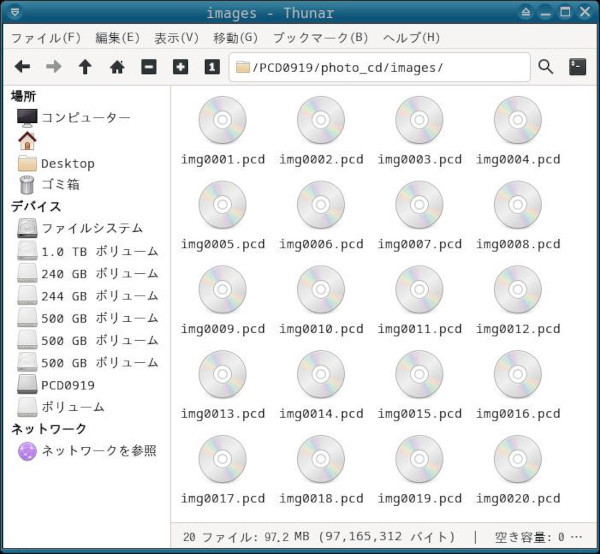
Task: Open the ブックマーク(B) menu
Action: click(x=320, y=38)
